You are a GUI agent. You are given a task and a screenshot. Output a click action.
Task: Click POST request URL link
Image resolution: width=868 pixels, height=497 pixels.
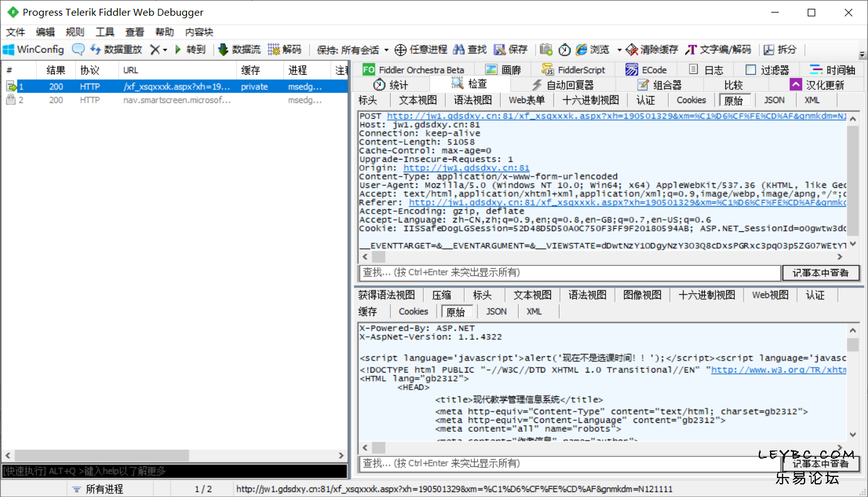point(617,116)
